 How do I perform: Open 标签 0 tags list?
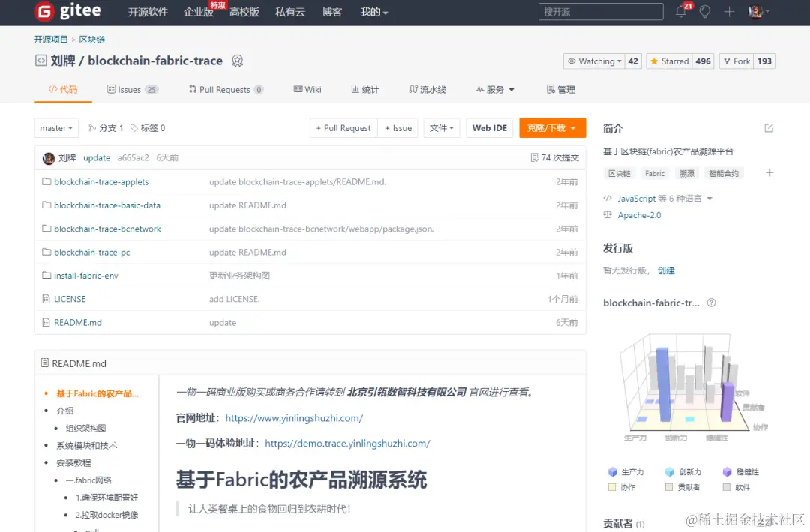pos(148,128)
